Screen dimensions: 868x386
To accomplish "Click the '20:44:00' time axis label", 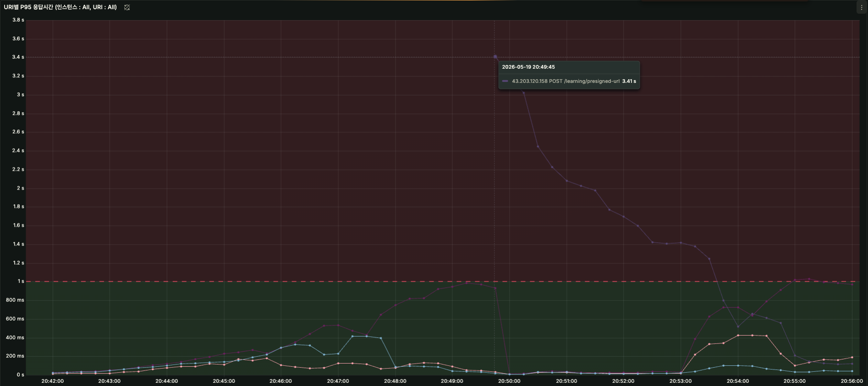I will coord(167,381).
